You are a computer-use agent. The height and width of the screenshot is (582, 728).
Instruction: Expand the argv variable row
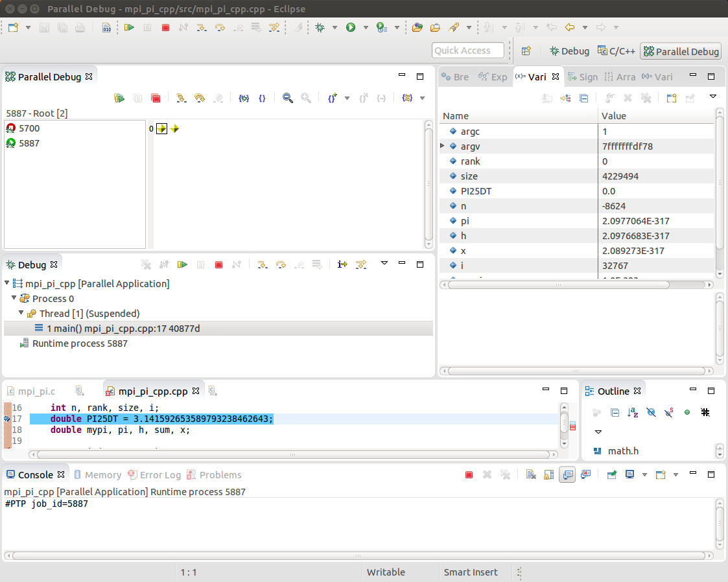click(443, 146)
